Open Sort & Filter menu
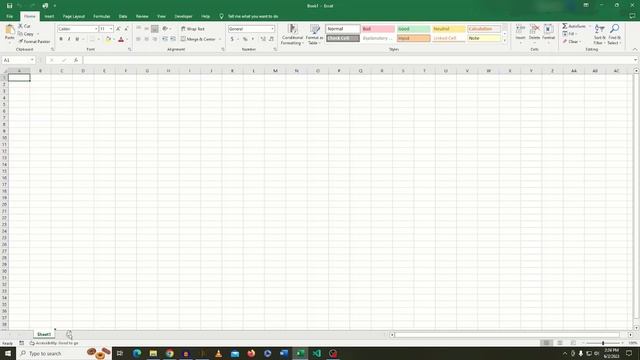640x360 pixels. 600,34
